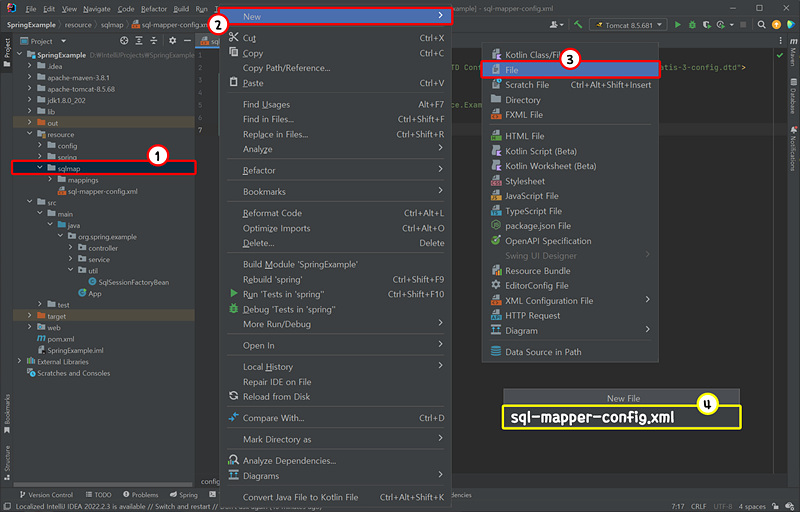Choose Mark Directory as entry
The height and width of the screenshot is (512, 800).
click(336, 439)
